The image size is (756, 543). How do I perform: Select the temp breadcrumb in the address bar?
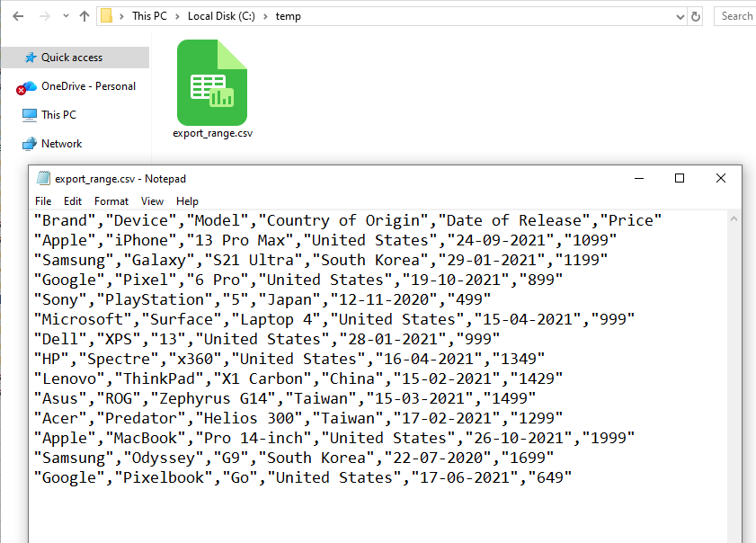tap(289, 15)
